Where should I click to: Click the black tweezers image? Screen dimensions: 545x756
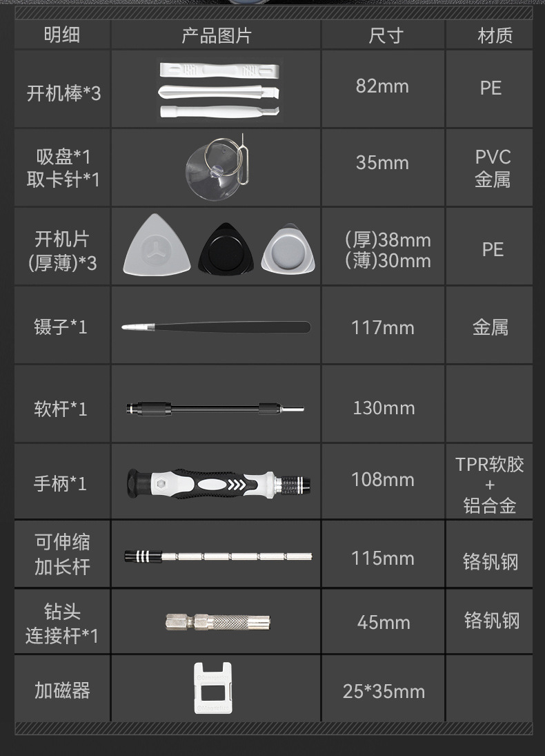(x=216, y=327)
